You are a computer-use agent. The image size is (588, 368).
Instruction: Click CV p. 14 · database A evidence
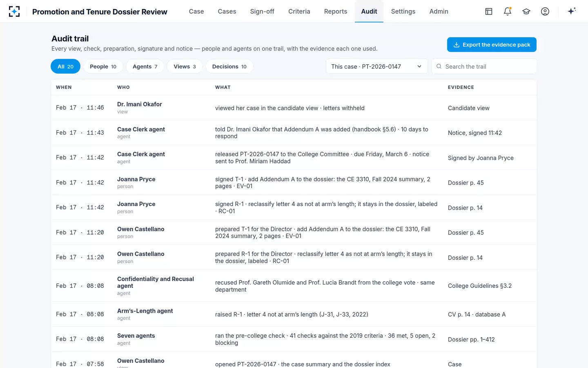[x=477, y=314]
